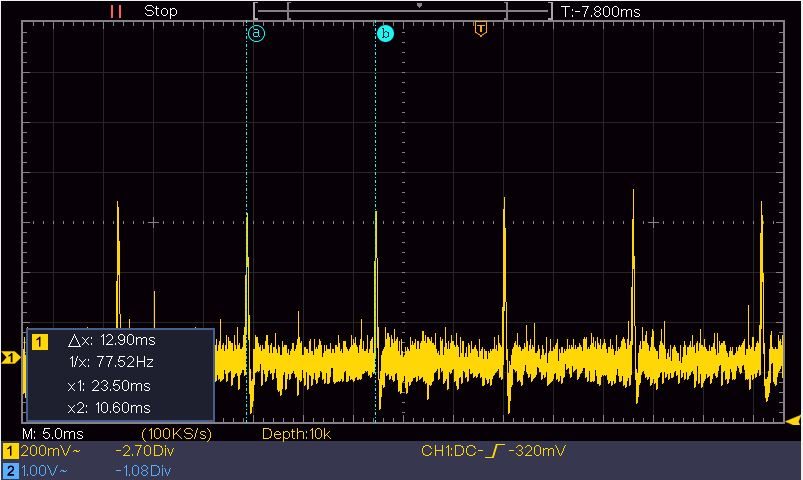Click the Depth:10k memory depth readout
Image resolution: width=803 pixels, height=480 pixels.
[x=297, y=434]
